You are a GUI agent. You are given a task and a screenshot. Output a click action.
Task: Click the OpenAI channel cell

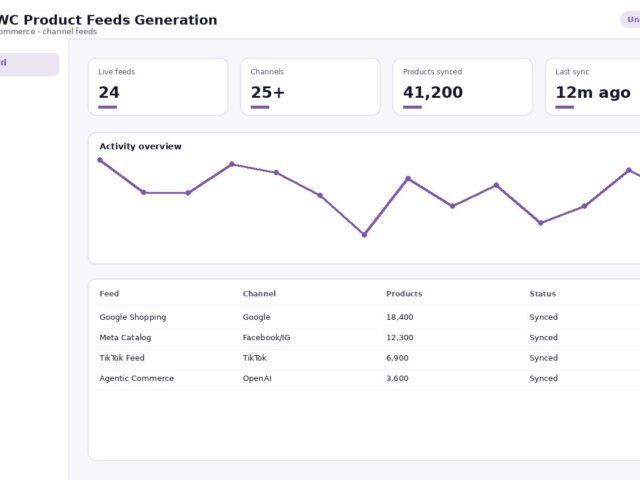tap(257, 378)
